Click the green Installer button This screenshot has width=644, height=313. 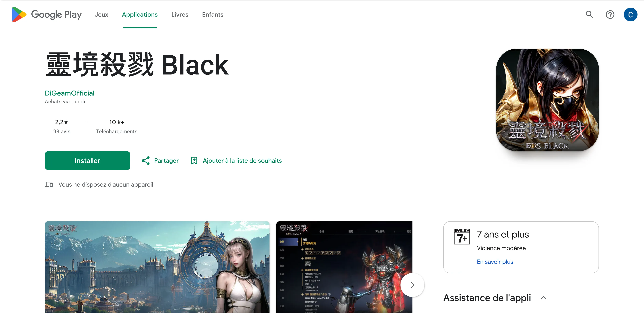tap(88, 161)
